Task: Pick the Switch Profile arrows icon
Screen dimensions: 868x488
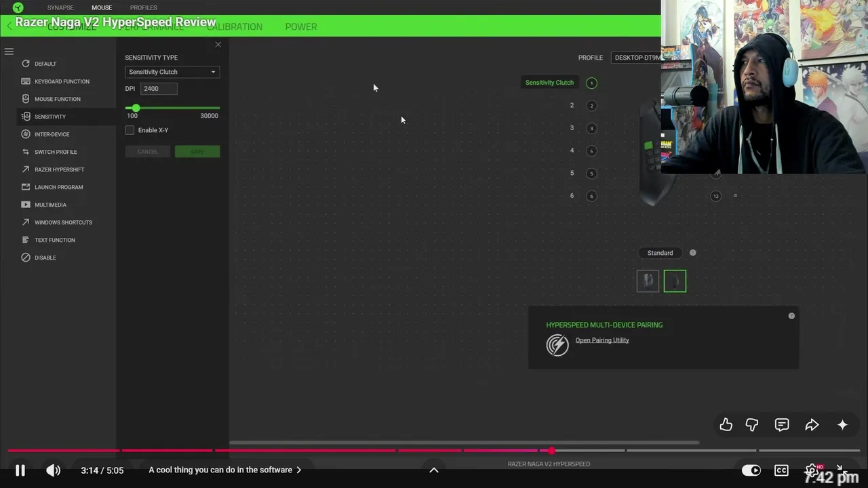Action: pos(26,152)
